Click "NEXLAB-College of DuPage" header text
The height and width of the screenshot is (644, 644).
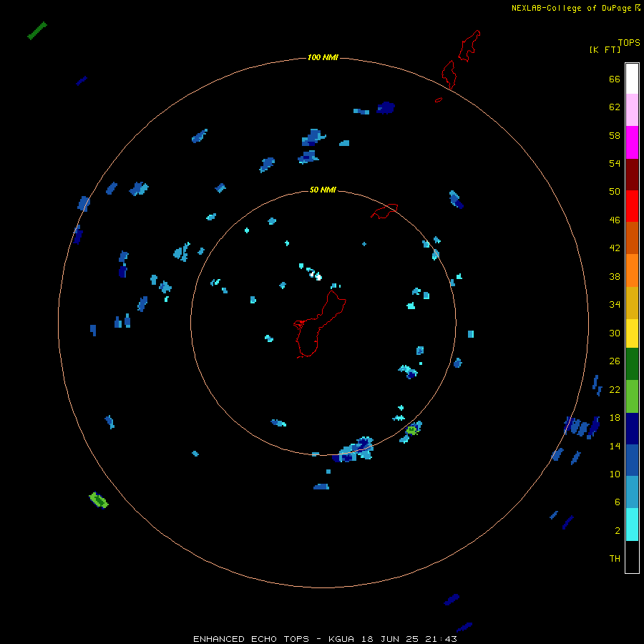click(571, 8)
